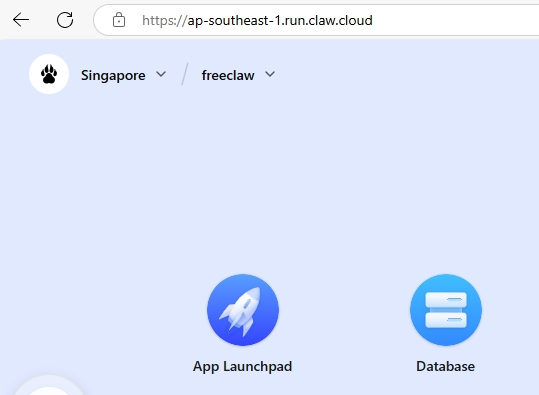Click the browser back arrow

point(21,20)
